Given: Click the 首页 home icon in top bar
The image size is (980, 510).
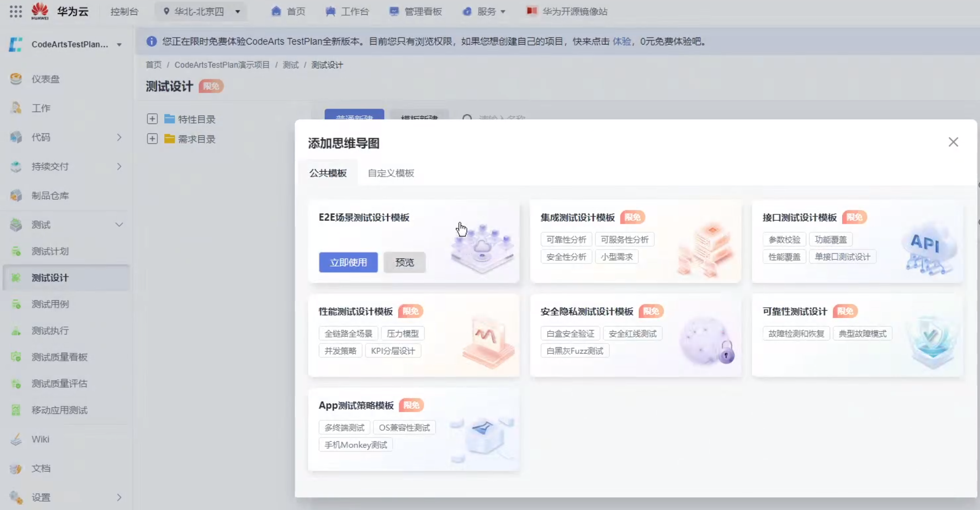Looking at the screenshot, I should [276, 11].
